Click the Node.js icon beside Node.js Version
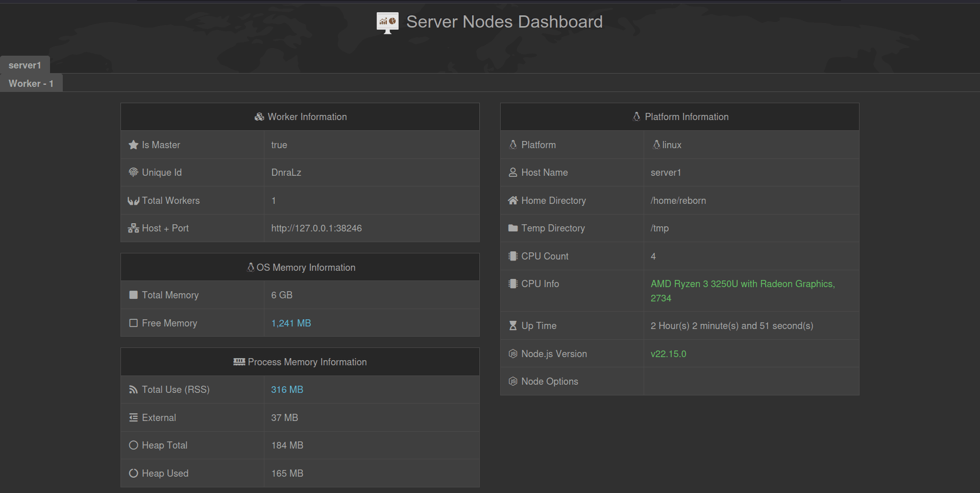The width and height of the screenshot is (980, 493). 513,354
